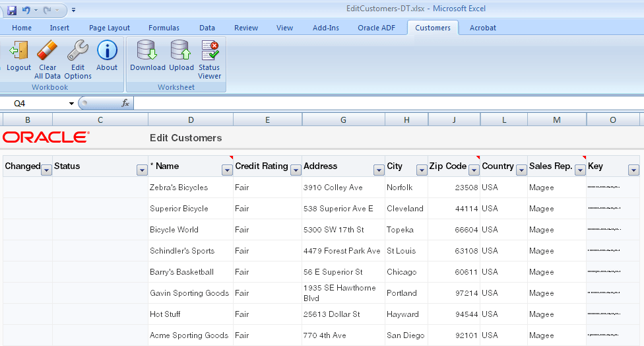Click inside the formula bar field

pyautogui.click(x=389, y=103)
